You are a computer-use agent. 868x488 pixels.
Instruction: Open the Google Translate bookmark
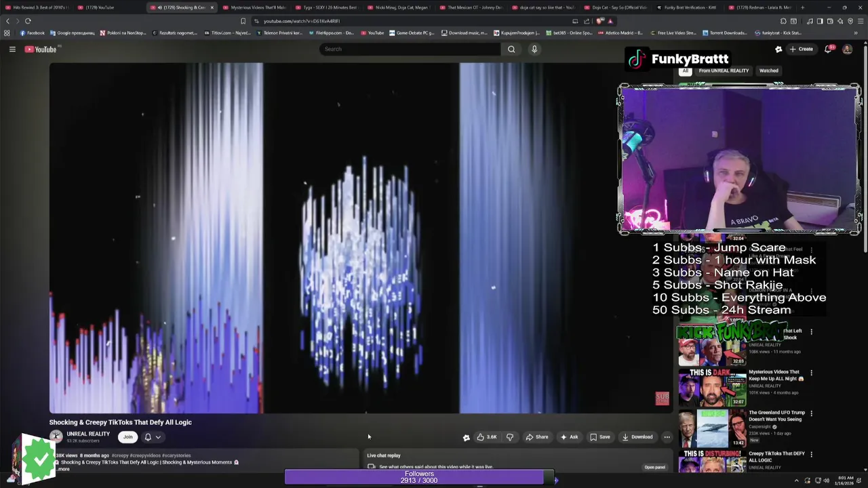click(73, 33)
